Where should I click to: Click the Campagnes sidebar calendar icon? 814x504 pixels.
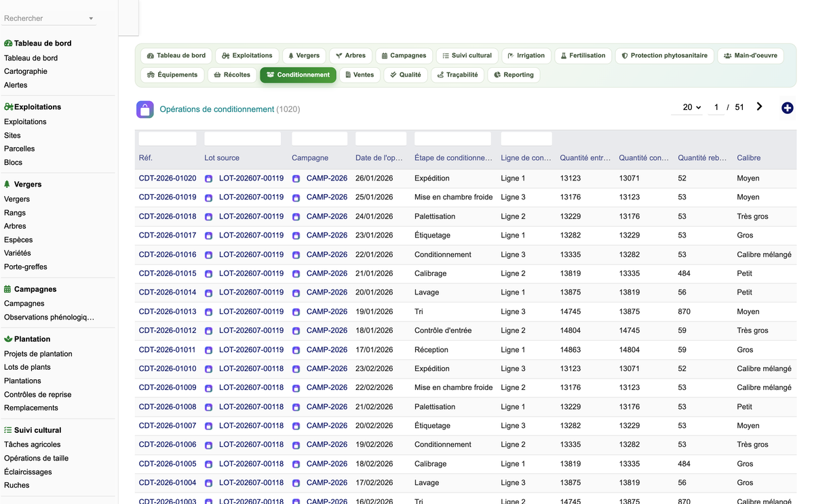tap(7, 289)
